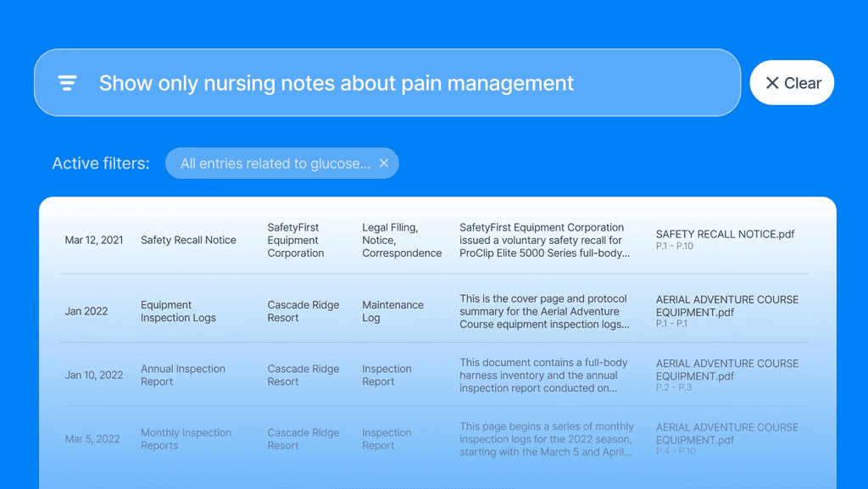Click the Clear button text
The height and width of the screenshot is (489, 868).
(x=803, y=83)
